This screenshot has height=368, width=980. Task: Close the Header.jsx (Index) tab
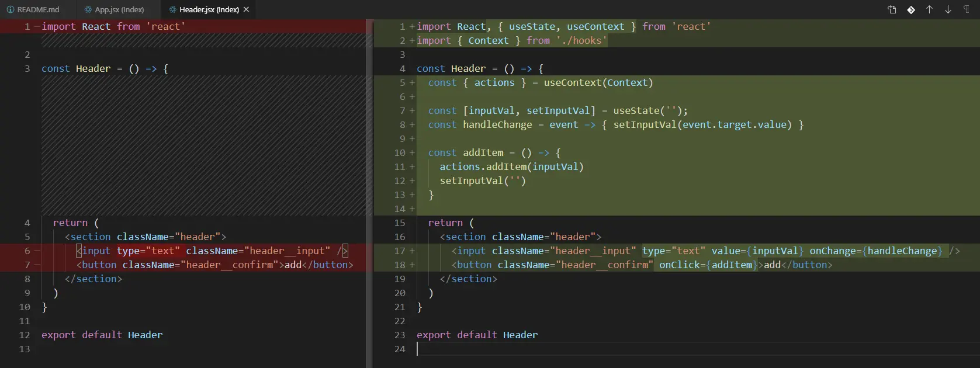[x=246, y=9]
